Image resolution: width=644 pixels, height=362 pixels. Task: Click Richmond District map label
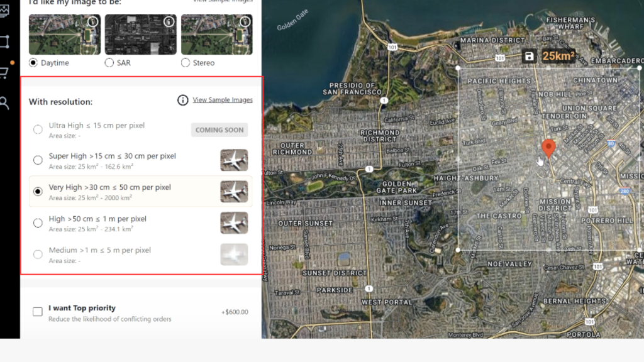tap(380, 136)
